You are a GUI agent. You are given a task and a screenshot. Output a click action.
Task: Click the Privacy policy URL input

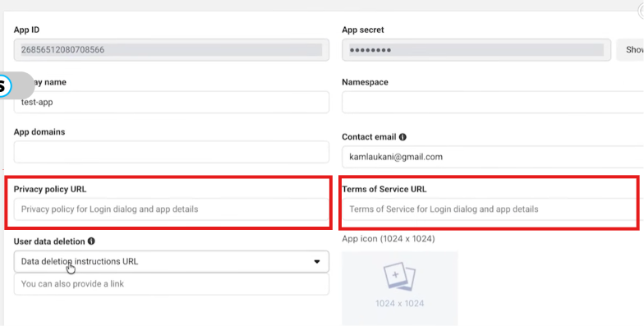(171, 209)
